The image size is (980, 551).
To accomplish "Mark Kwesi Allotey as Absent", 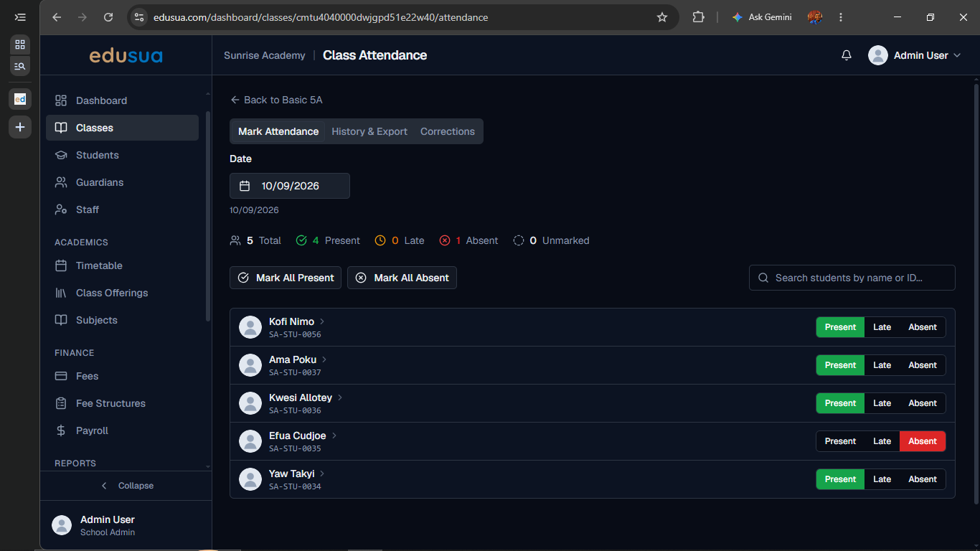I will (x=923, y=403).
